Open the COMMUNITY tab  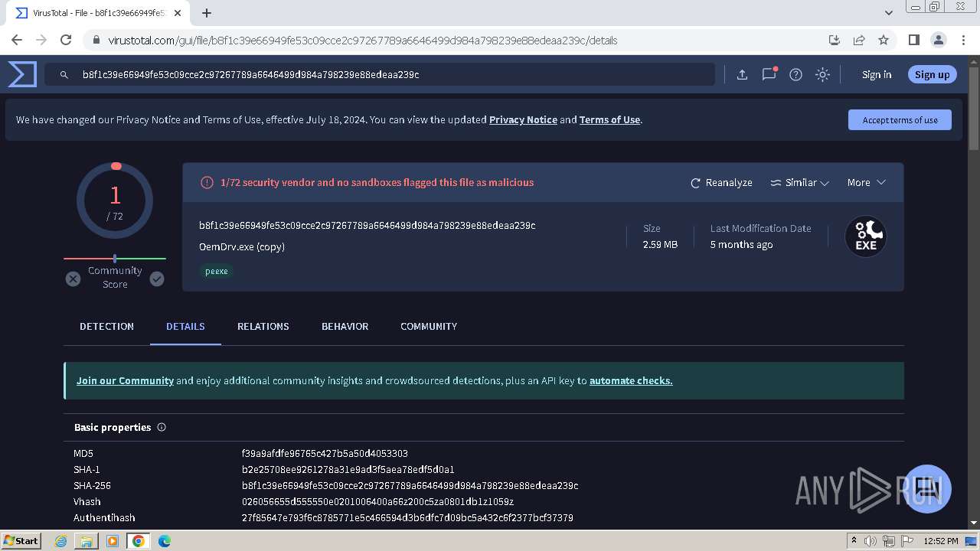(x=429, y=326)
